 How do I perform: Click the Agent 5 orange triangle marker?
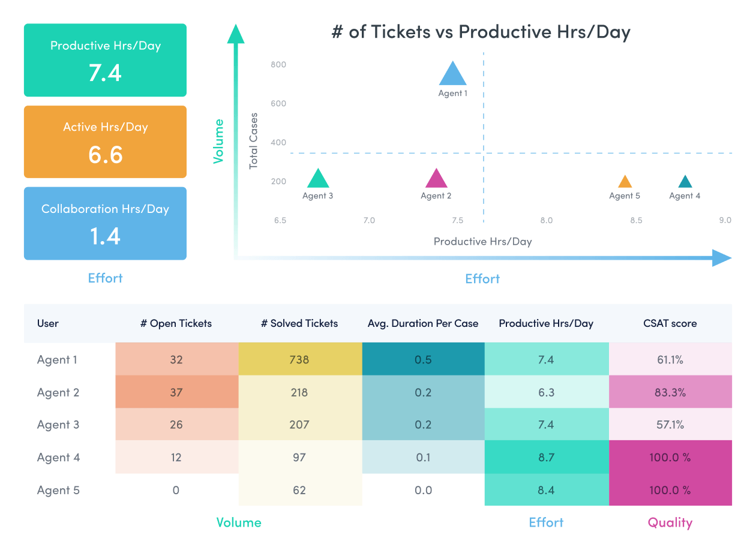pos(625,182)
